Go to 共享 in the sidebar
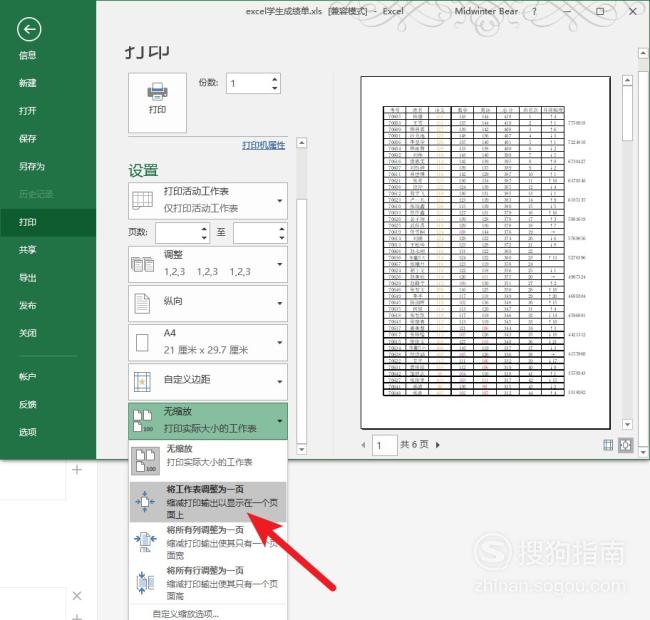The image size is (650, 620). (x=27, y=250)
